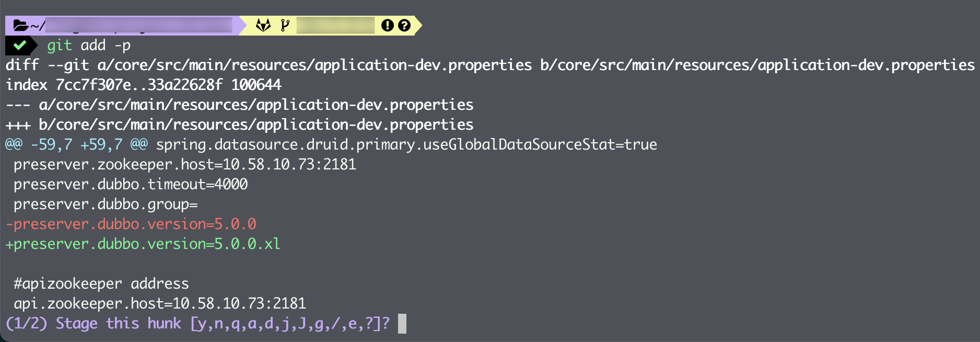Click the green added version=5.0.0.xl line
This screenshot has width=980, height=342.
click(x=143, y=244)
